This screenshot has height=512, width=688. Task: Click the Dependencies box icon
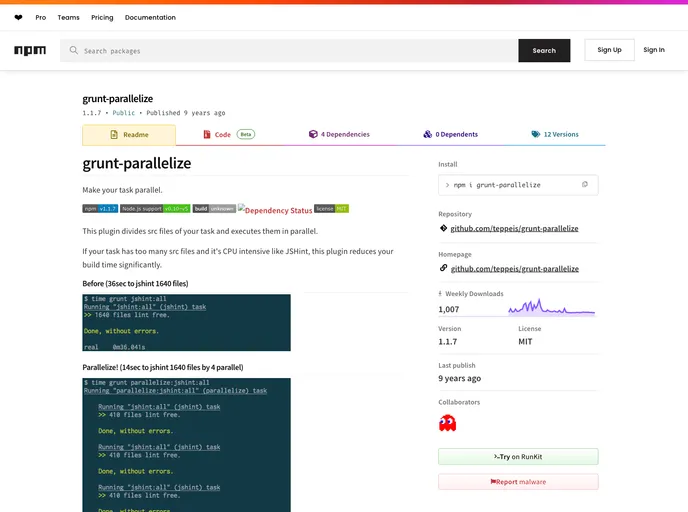click(313, 134)
